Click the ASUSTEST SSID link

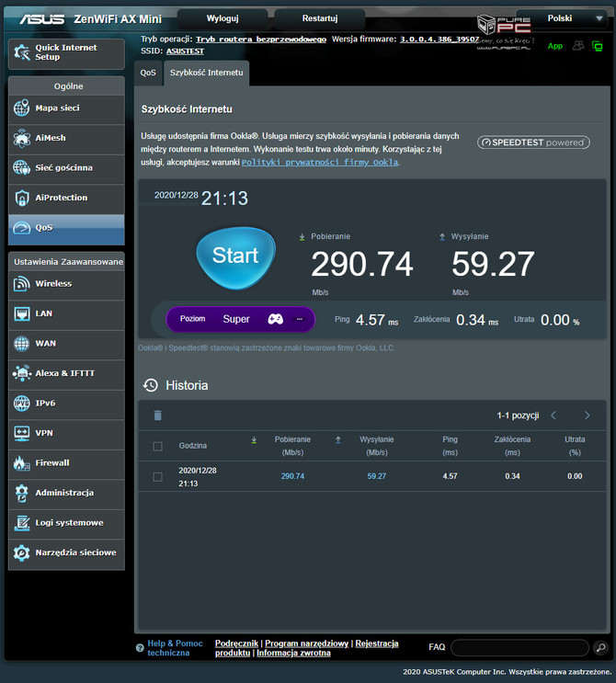[185, 51]
